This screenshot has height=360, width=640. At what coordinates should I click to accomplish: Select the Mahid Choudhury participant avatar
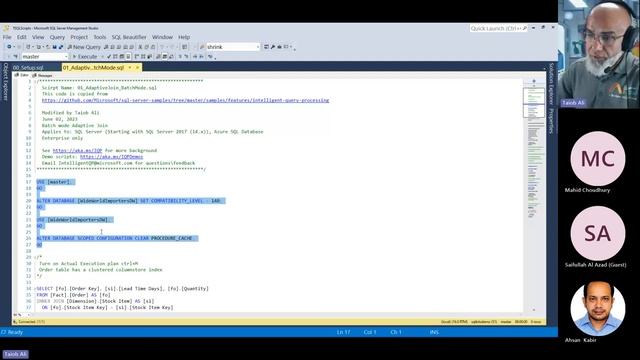[x=598, y=159]
